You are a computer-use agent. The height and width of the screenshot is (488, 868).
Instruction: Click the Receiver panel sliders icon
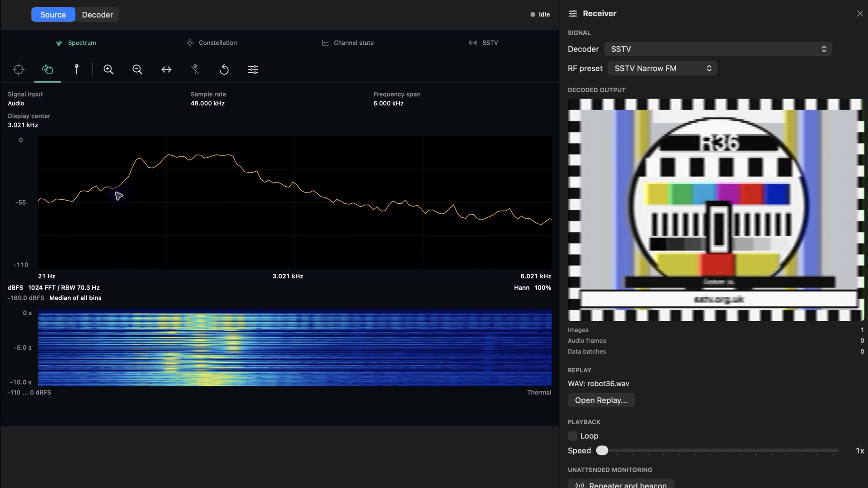coord(573,14)
